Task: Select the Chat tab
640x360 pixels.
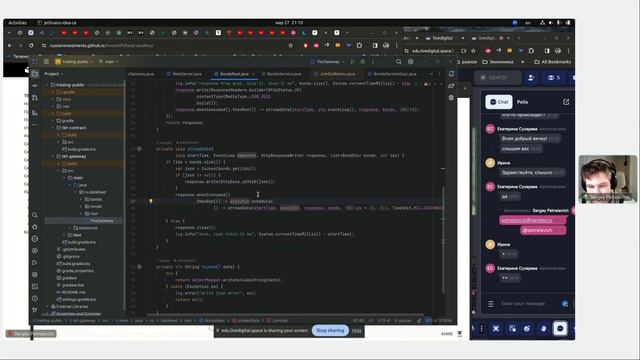Action: (x=499, y=102)
